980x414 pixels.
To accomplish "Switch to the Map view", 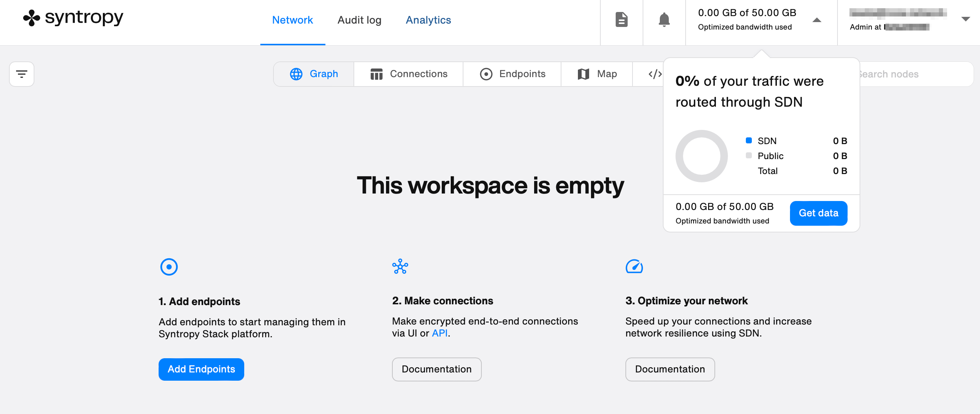I will click(597, 74).
